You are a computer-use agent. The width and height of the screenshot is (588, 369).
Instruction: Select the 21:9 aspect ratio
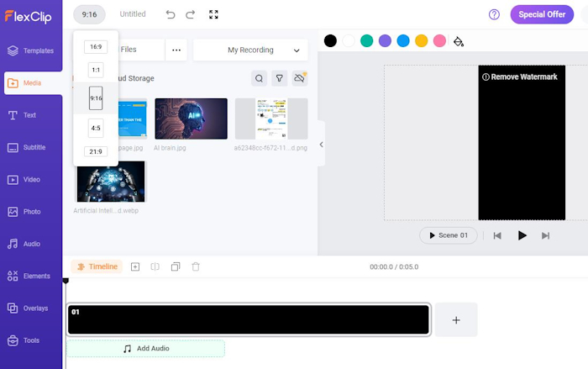(96, 151)
